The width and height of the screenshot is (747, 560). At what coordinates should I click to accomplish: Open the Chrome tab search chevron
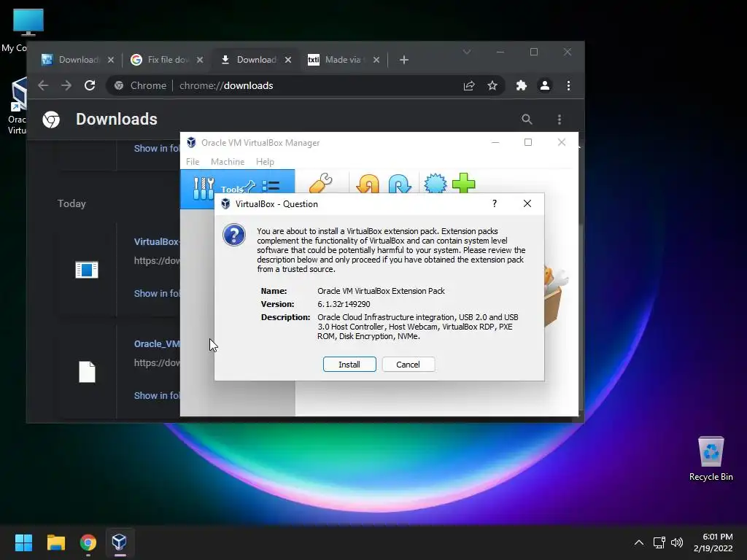[467, 52]
